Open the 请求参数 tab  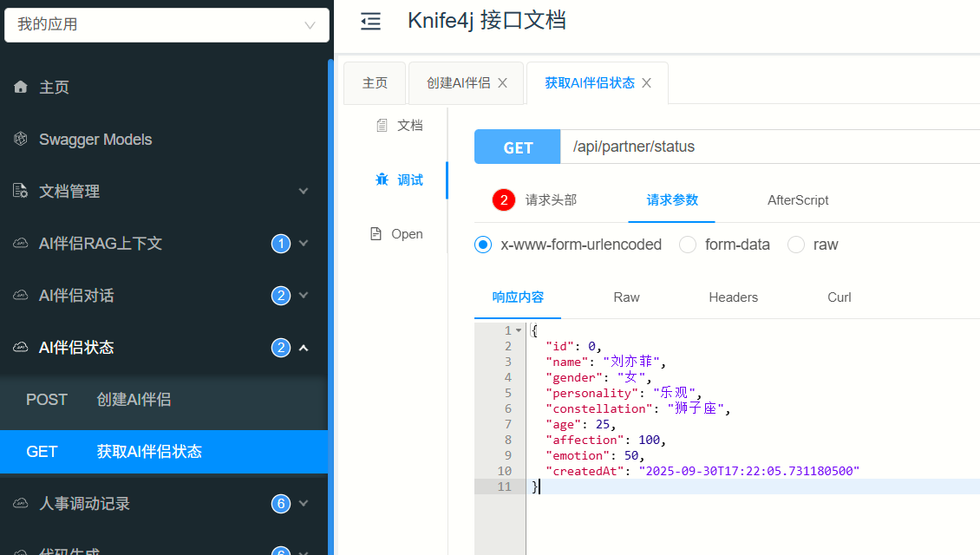pos(672,200)
